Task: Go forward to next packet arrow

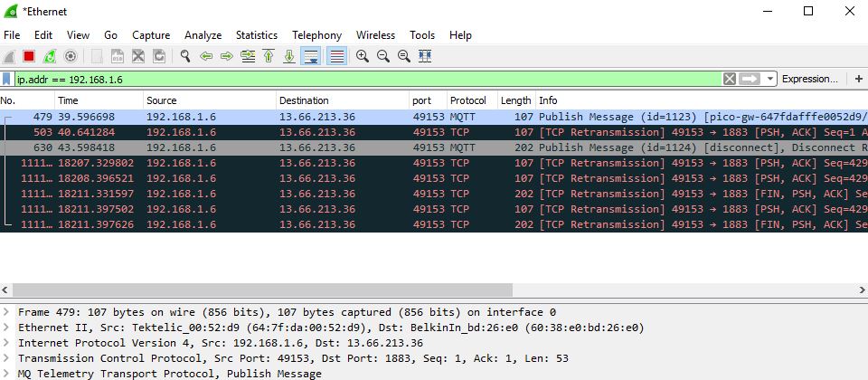Action: click(226, 56)
